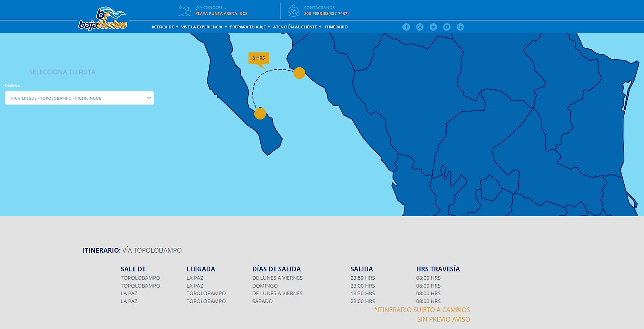Open the Destinos route dropdown
644x329 pixels.
[x=79, y=98]
